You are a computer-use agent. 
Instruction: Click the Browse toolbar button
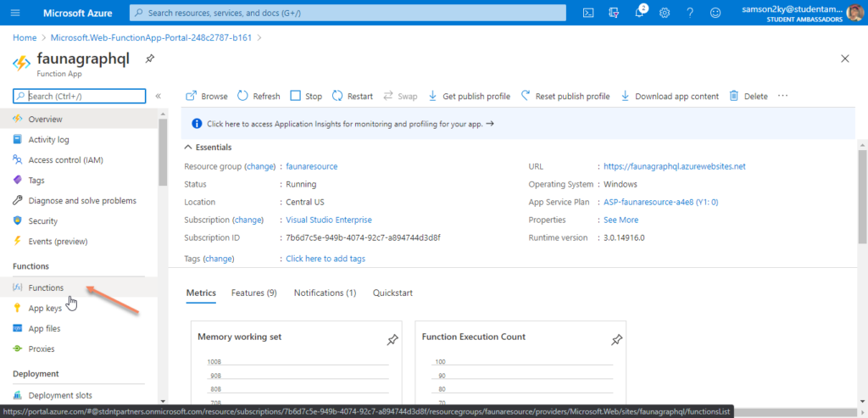pos(207,96)
